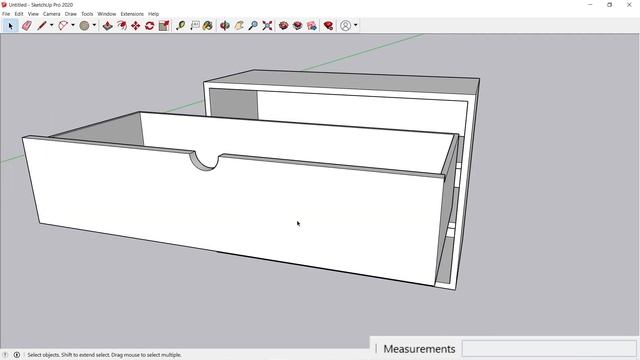The image size is (640, 360).
Task: Open the Extensions menu
Action: tap(132, 14)
